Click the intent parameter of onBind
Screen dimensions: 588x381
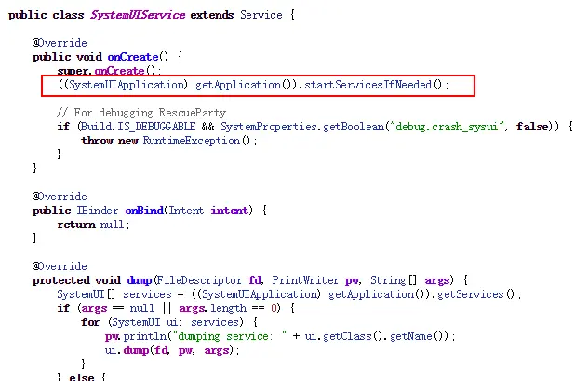pos(230,211)
